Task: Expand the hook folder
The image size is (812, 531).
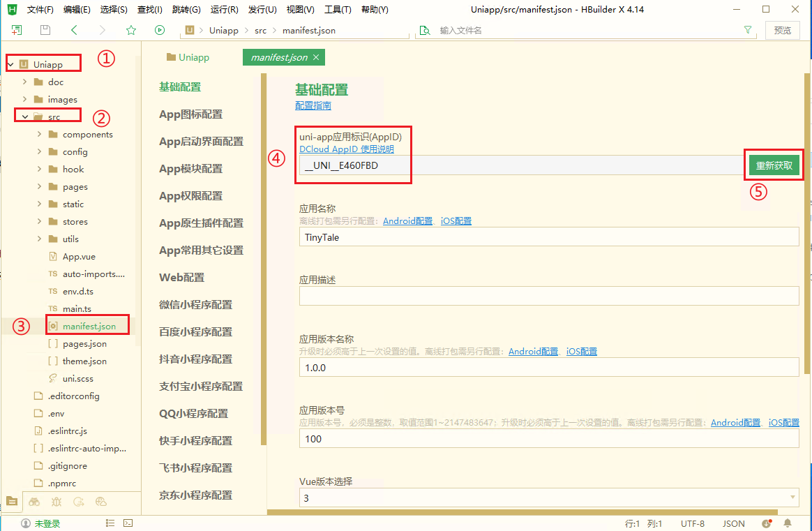Action: 39,169
